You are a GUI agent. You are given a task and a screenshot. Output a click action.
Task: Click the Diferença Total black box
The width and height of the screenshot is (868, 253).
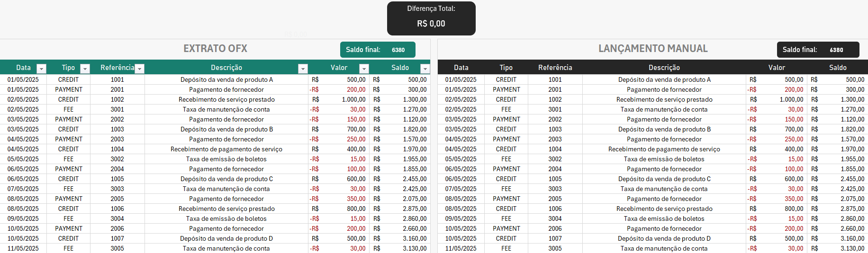tap(431, 18)
